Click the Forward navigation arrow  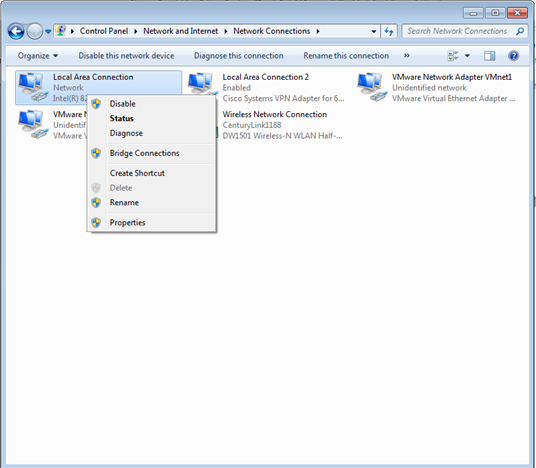tap(35, 31)
